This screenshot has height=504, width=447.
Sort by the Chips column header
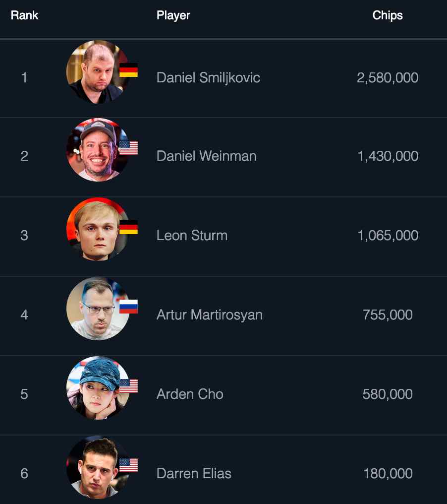(388, 15)
